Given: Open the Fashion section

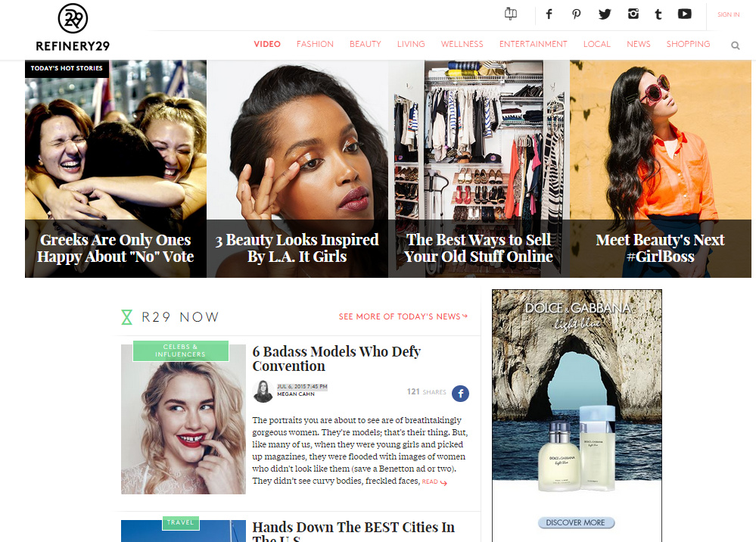Looking at the screenshot, I should pyautogui.click(x=315, y=44).
